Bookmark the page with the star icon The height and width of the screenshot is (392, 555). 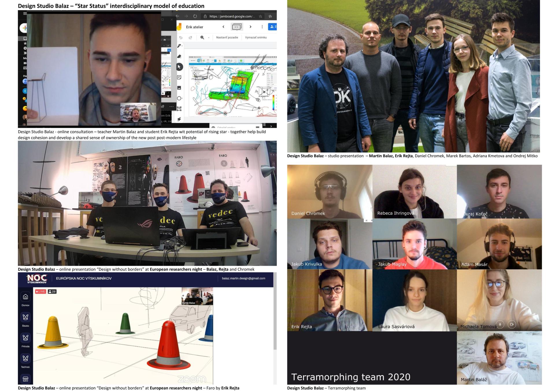pyautogui.click(x=260, y=16)
